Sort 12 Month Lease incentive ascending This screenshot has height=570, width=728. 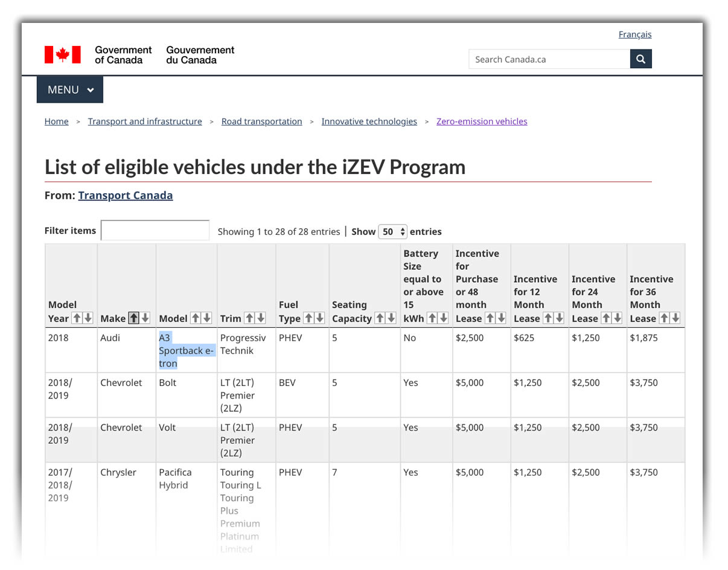548,318
